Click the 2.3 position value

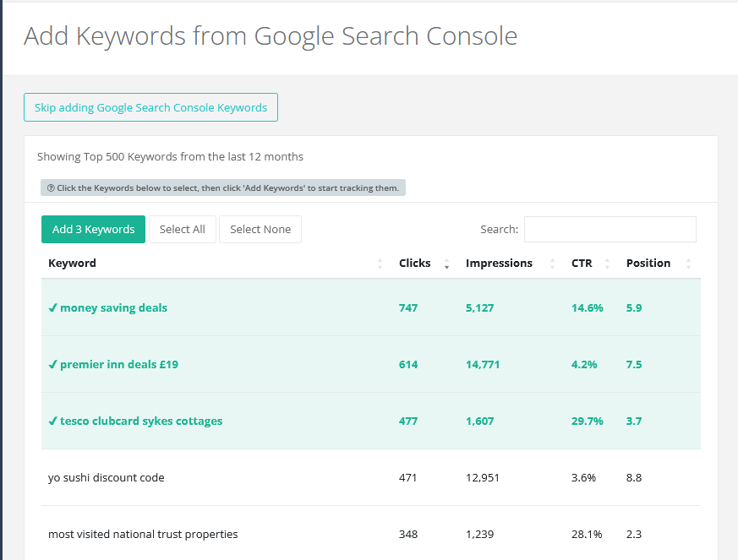pyautogui.click(x=634, y=534)
